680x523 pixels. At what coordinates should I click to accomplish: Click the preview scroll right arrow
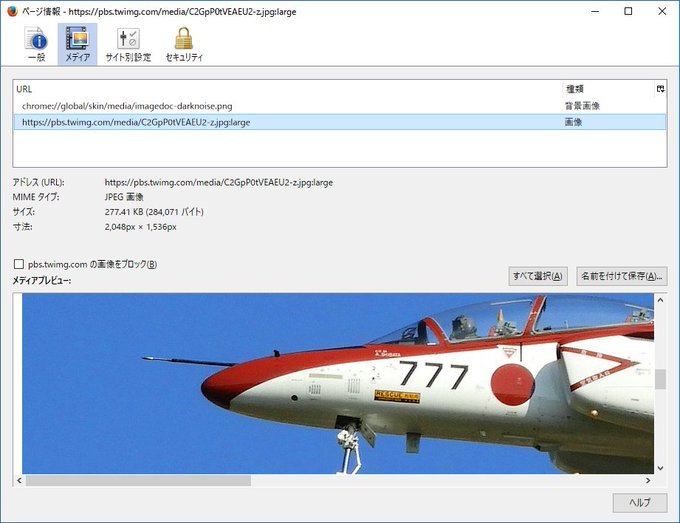point(648,480)
